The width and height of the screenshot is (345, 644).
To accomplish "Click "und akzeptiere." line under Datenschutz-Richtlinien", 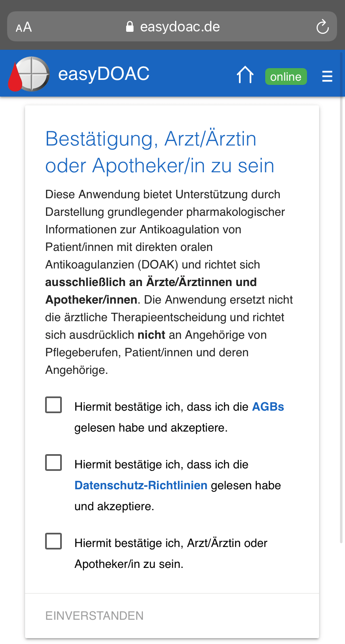I will coord(114,506).
